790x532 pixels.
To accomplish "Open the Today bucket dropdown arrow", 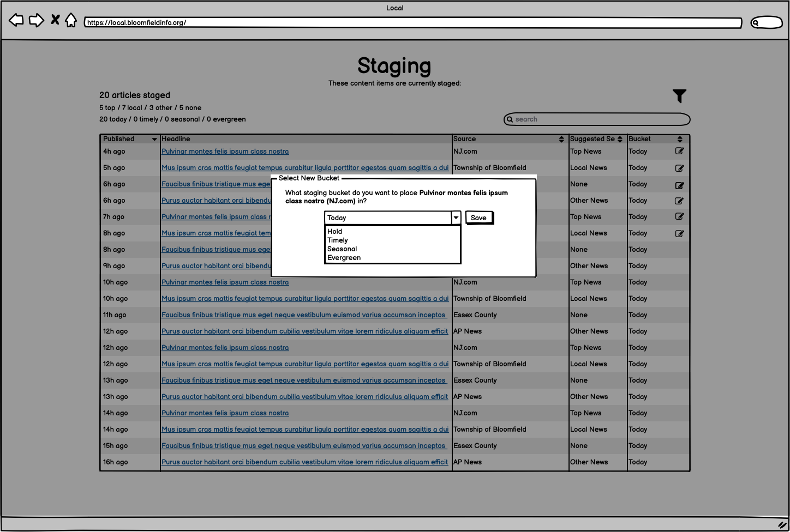I will pos(456,218).
